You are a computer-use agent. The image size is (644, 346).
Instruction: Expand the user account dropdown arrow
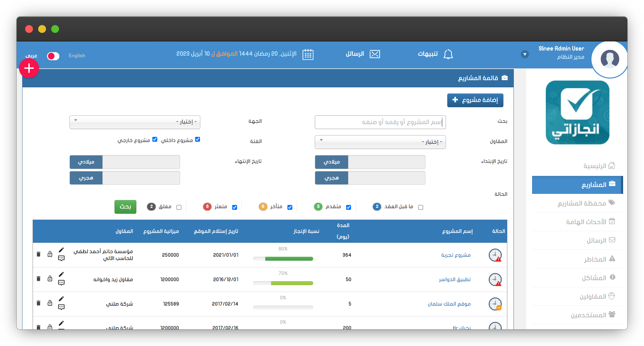coord(525,54)
